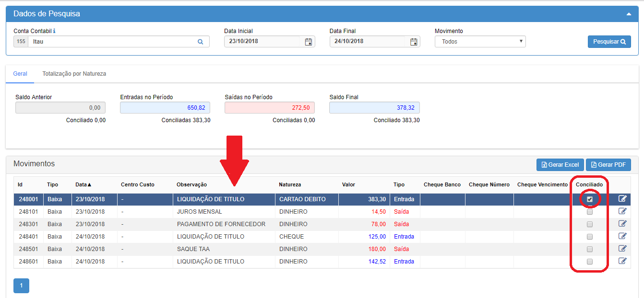Edit movement 248401 with the pencil icon
Viewport: 644px width, 298px height.
click(622, 236)
